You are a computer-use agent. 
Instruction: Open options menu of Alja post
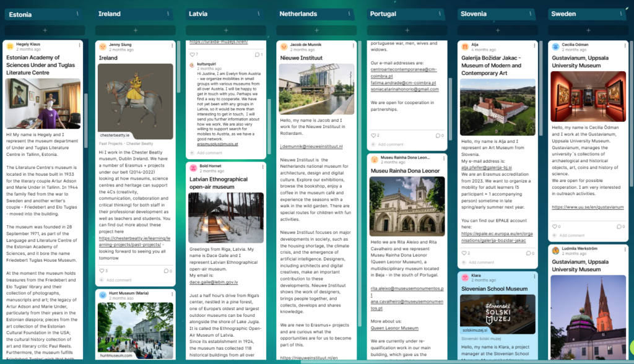click(534, 46)
